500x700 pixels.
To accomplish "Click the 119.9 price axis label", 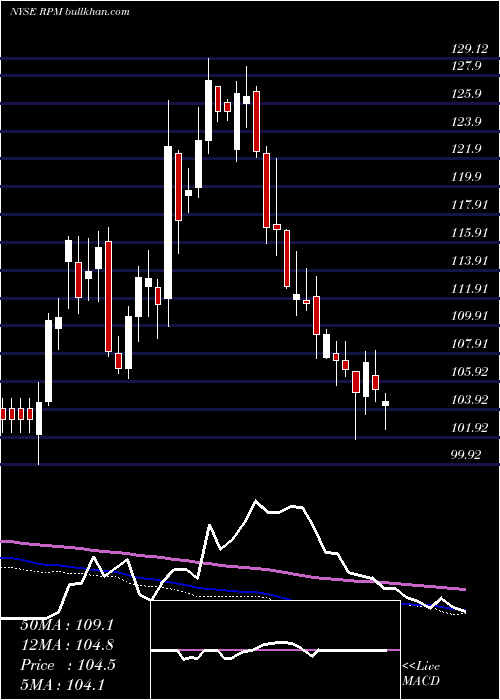I will coord(467,177).
